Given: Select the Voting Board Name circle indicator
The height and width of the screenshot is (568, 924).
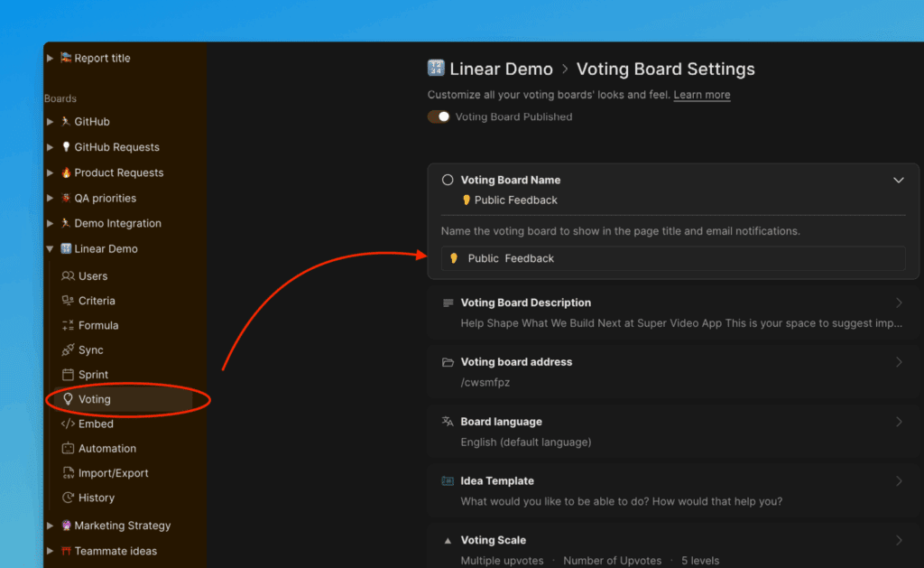Looking at the screenshot, I should point(448,180).
